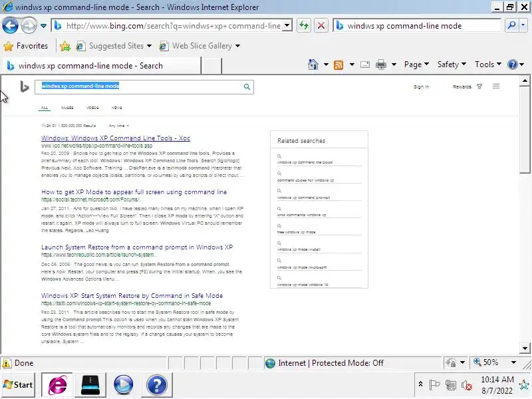Click the magnifier inside Bing search box
This screenshot has width=532, height=399.
click(x=247, y=87)
